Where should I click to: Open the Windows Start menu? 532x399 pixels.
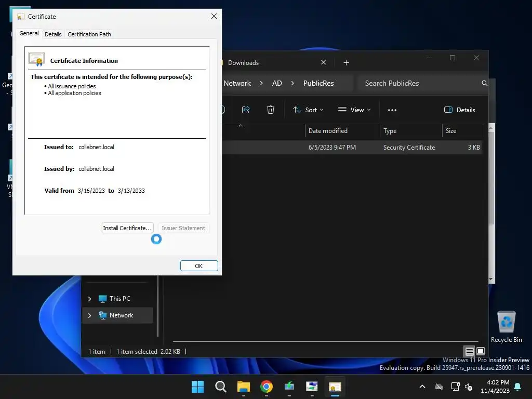click(x=197, y=387)
